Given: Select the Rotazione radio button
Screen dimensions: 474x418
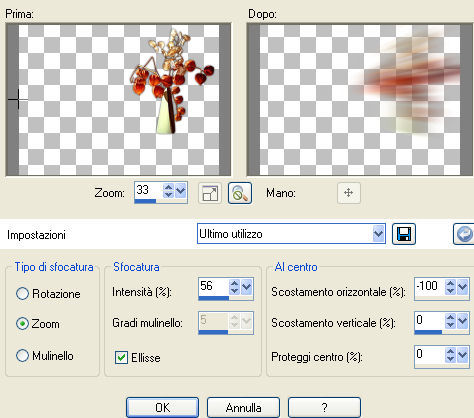Looking at the screenshot, I should [22, 294].
